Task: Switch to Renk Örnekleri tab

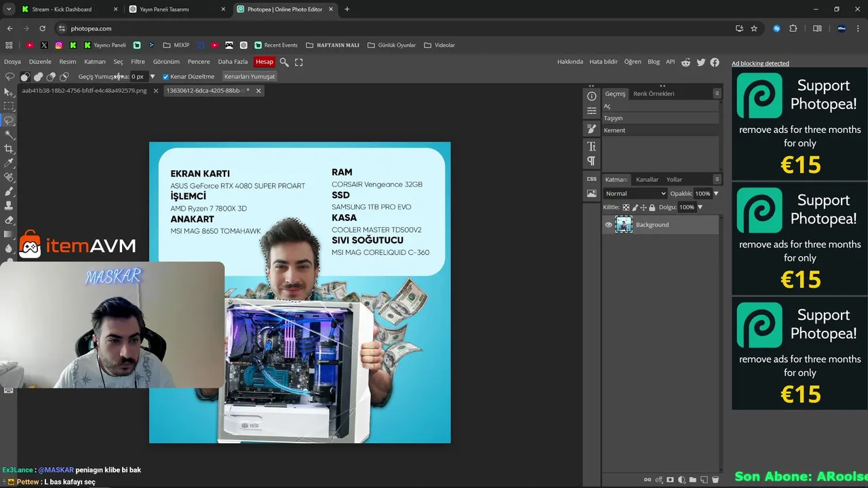Action: pyautogui.click(x=654, y=94)
